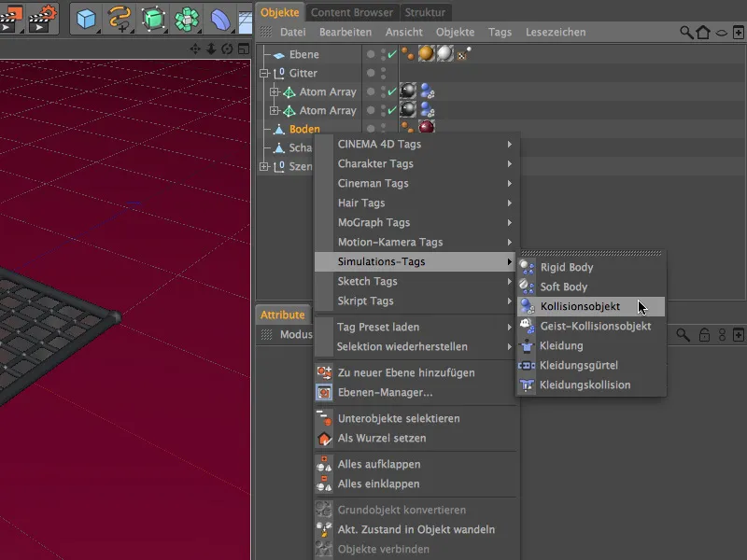Expand the second Atom Array node
747x560 pixels.
(274, 110)
